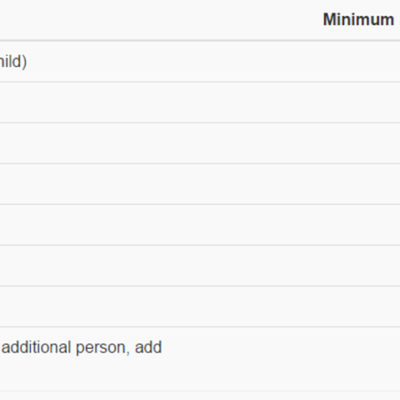Select the empty second table row
The image size is (400, 400).
(200, 102)
